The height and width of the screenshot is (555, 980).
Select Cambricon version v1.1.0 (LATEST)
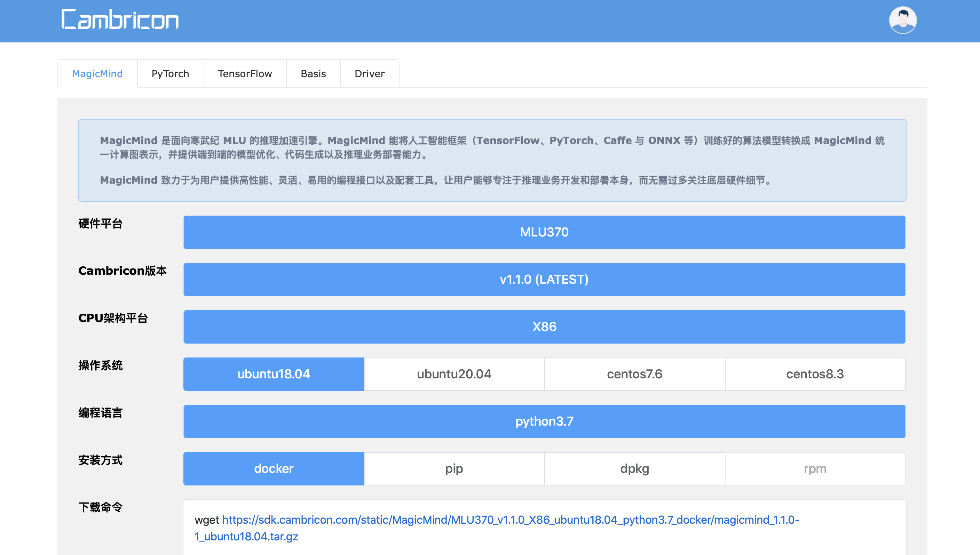544,279
